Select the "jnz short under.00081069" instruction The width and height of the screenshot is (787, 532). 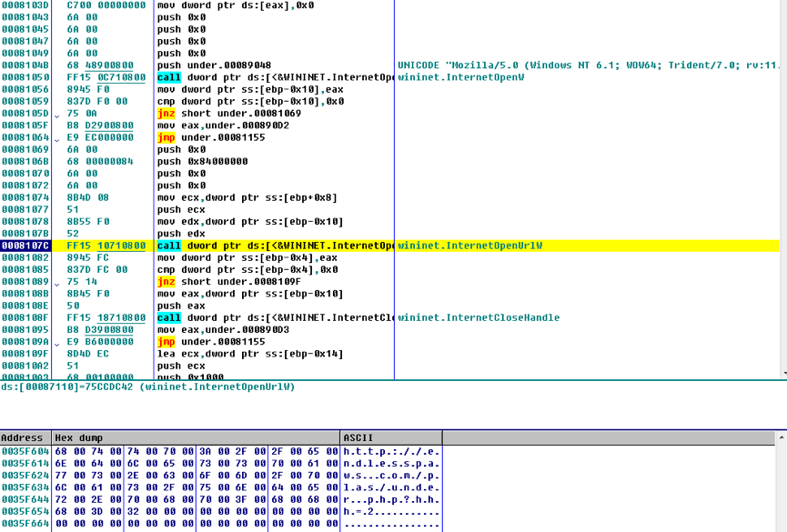[x=229, y=114]
